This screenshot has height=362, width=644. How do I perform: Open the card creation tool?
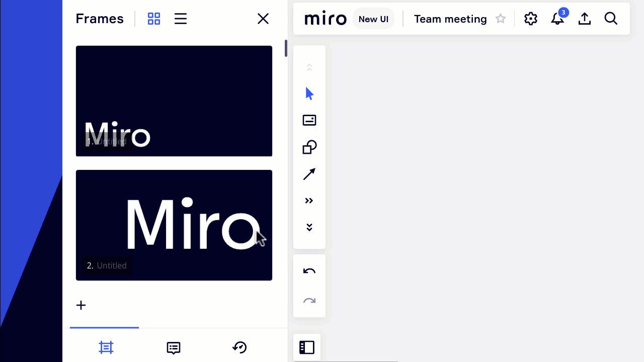(309, 120)
